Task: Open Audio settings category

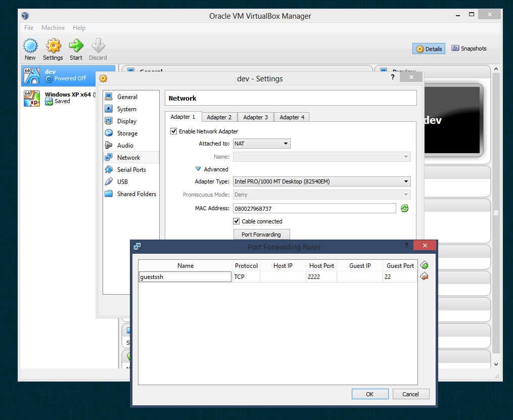Action: point(131,145)
